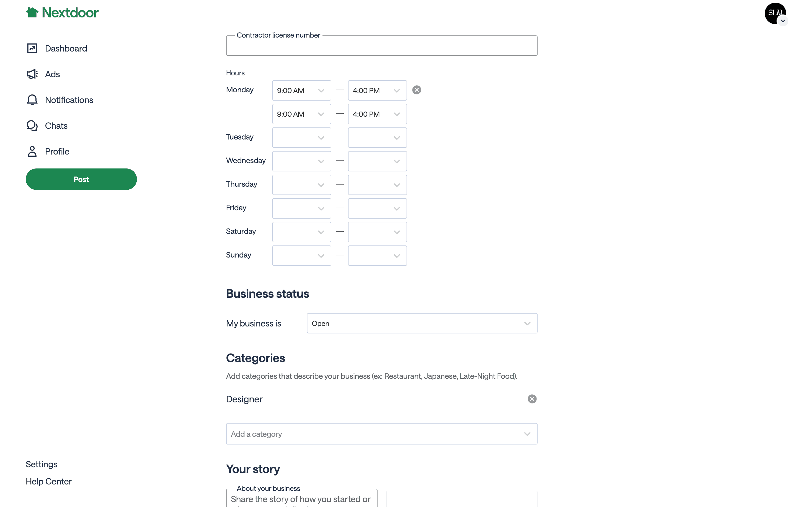Open Dashboard from the sidebar
Viewport: 812px width, 507px height.
[x=66, y=49]
